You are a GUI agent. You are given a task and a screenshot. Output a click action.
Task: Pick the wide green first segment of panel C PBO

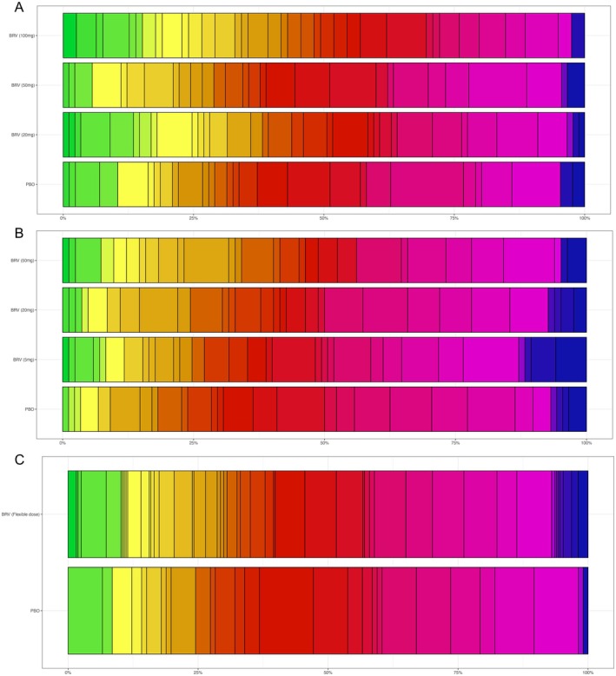(85, 611)
